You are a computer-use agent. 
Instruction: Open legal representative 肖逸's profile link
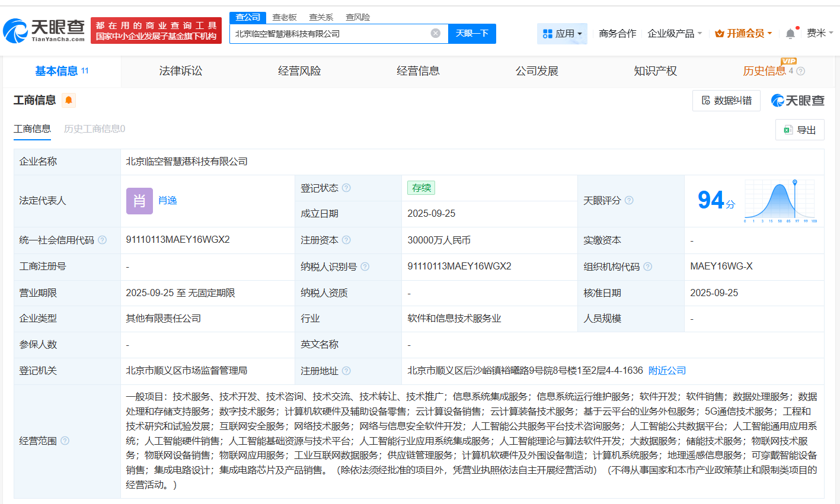tap(168, 200)
